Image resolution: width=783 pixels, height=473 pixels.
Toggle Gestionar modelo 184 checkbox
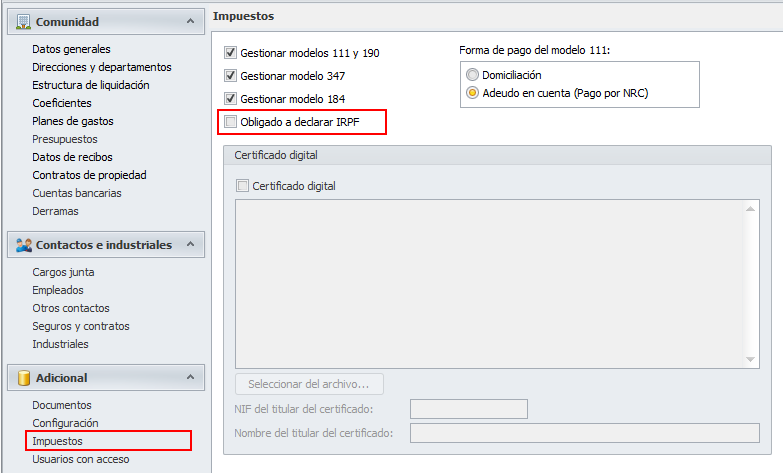click(x=230, y=98)
